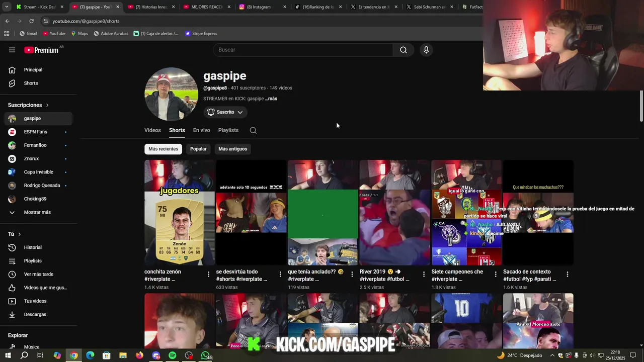Open options menu for 'River 2019' short
644x362 pixels.
424,275
